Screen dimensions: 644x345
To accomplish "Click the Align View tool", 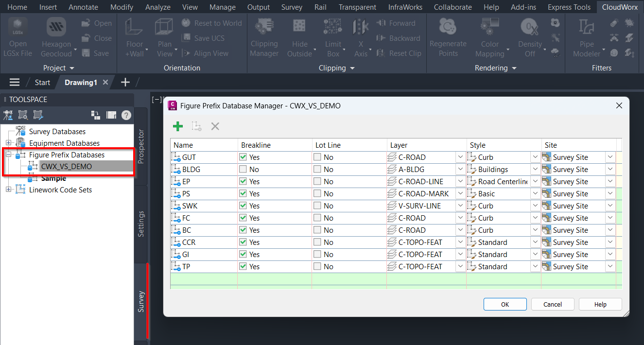I will [x=205, y=53].
